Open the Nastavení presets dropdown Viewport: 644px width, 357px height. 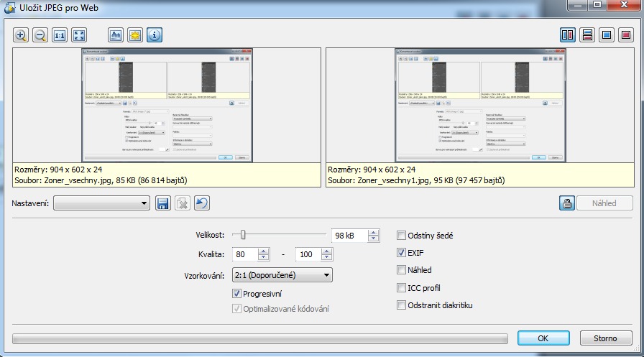(x=101, y=203)
